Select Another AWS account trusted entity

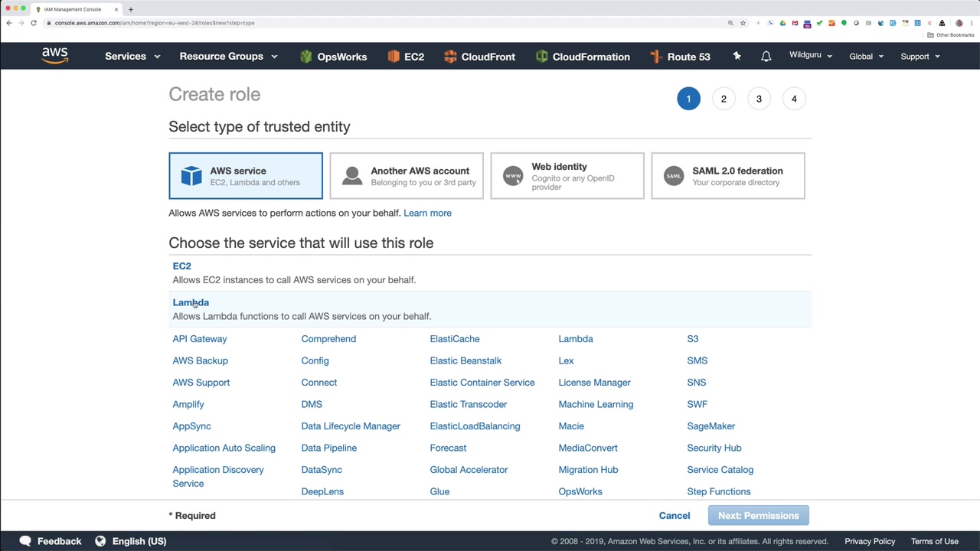point(407,176)
